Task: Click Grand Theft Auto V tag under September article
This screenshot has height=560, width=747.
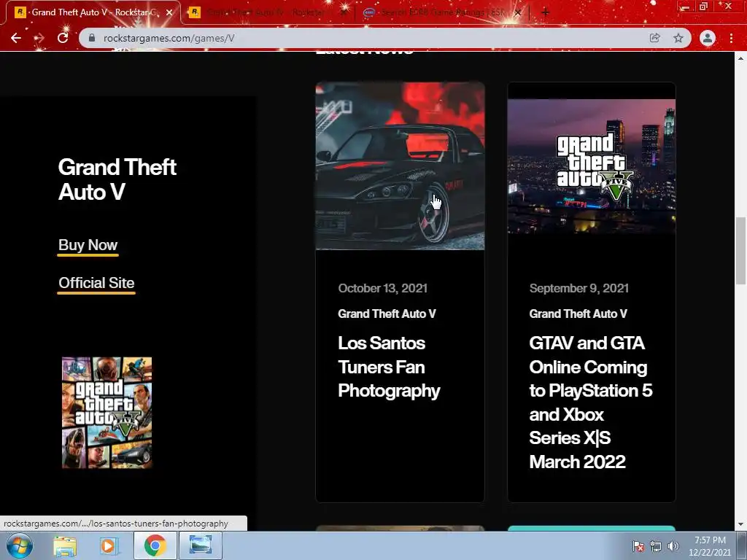Action: (x=578, y=314)
